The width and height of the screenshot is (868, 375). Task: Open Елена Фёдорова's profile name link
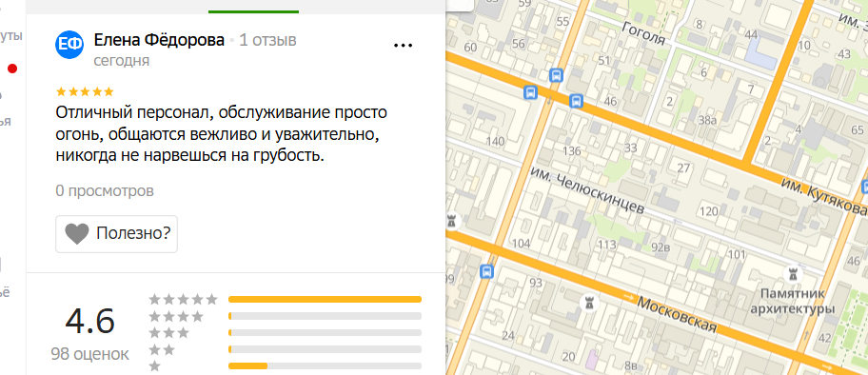[159, 40]
